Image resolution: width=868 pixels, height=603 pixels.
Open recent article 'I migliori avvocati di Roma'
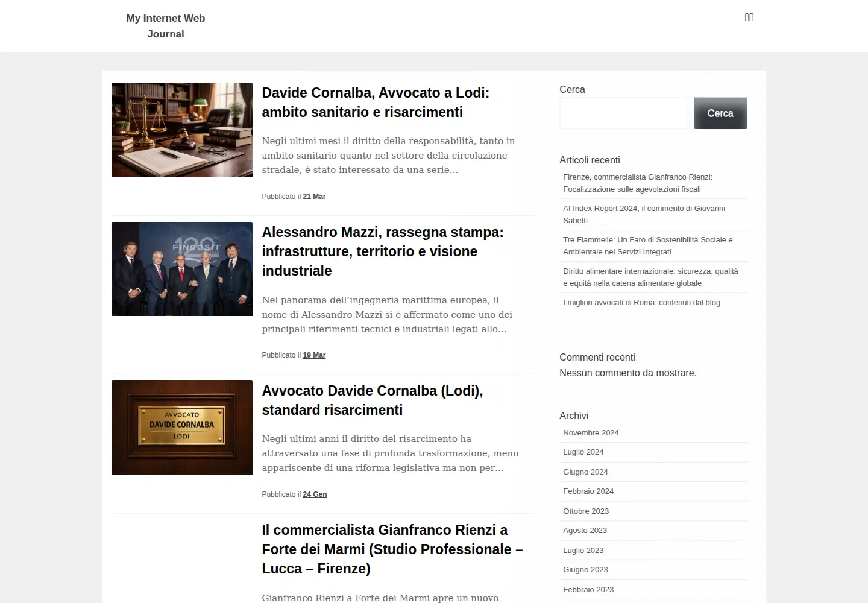click(641, 303)
